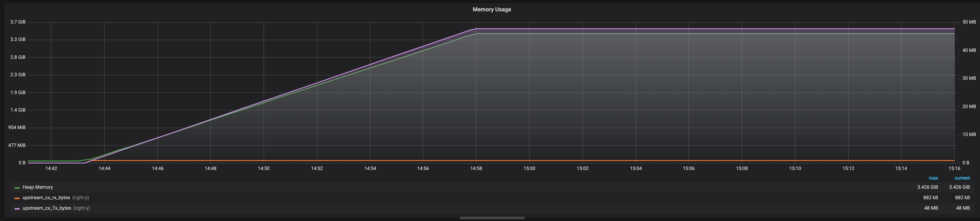Viewport: 980px width, 221px height.
Task: Sort legend by the max column header
Action: click(x=933, y=178)
